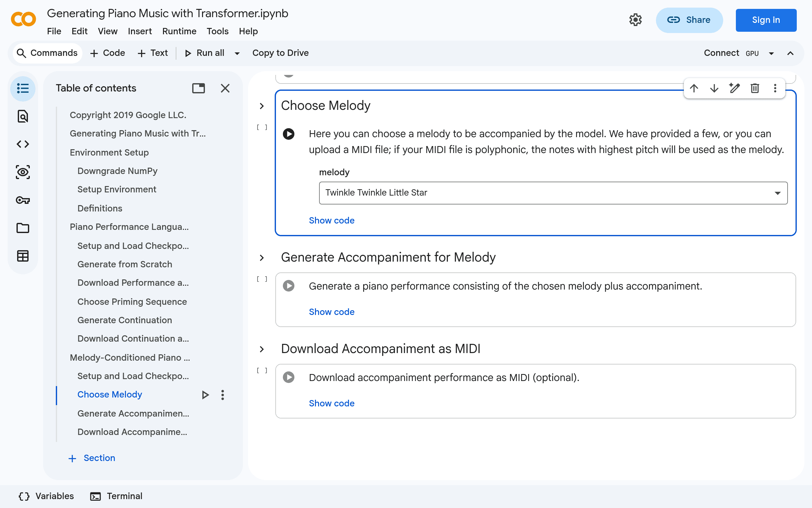The image size is (812, 508).
Task: Open more cell actions menu
Action: tap(775, 88)
